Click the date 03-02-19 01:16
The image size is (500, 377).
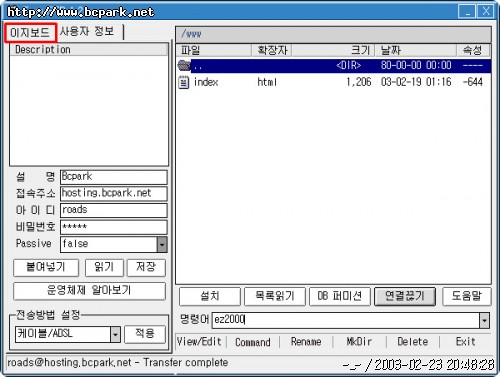(416, 82)
